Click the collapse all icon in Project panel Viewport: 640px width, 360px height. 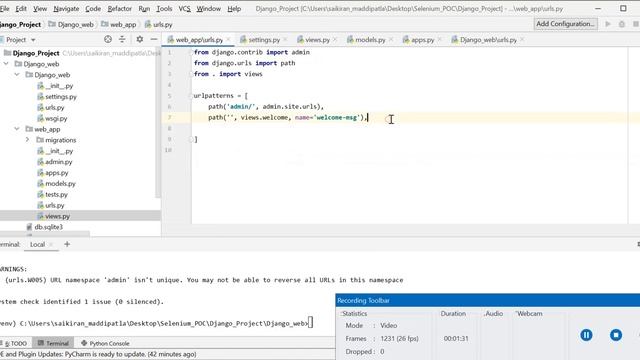(122, 39)
